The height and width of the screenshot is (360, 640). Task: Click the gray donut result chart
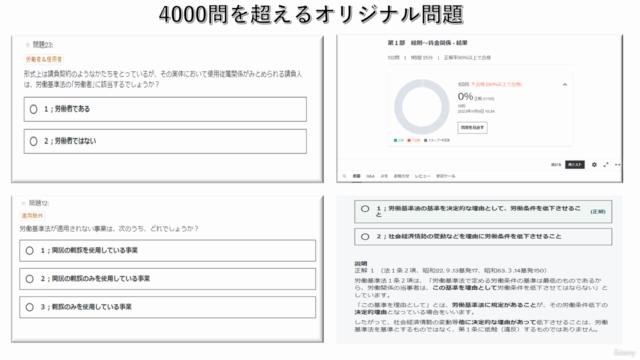[x=422, y=107]
